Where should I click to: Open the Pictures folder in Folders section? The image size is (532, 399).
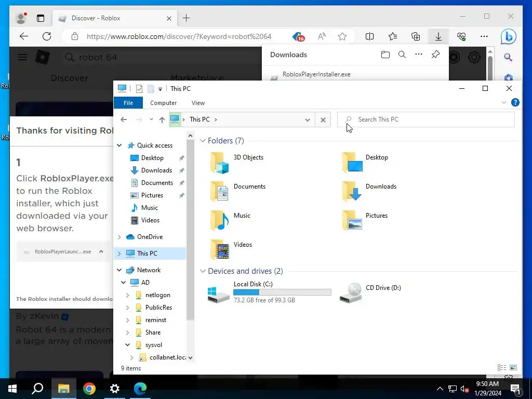(365, 220)
